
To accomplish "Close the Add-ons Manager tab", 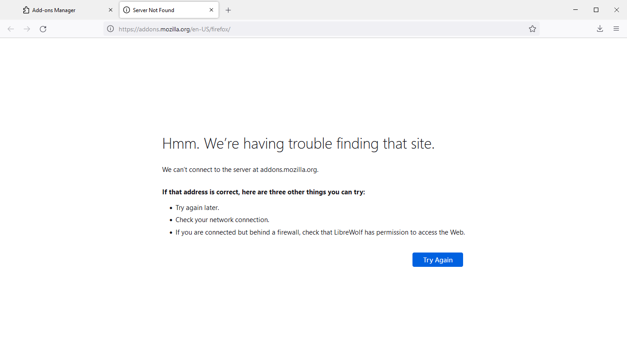I will pyautogui.click(x=111, y=10).
